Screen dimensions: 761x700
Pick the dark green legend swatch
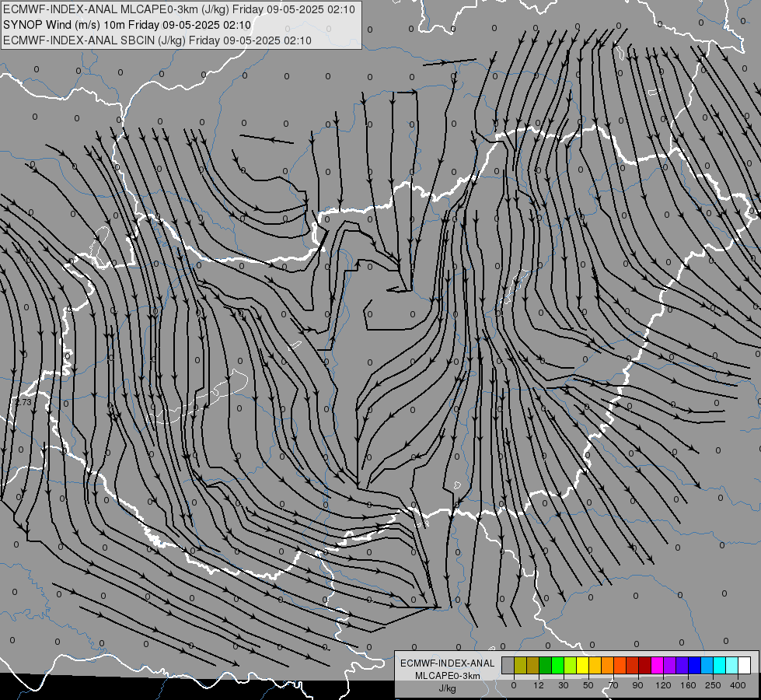545,666
